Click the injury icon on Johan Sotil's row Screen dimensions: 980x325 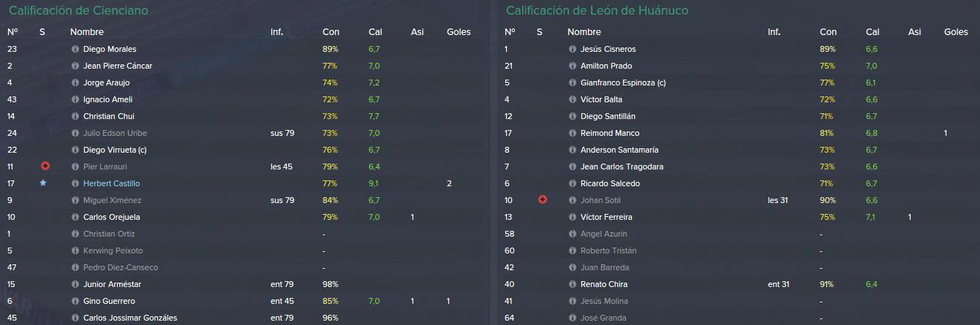(x=542, y=200)
